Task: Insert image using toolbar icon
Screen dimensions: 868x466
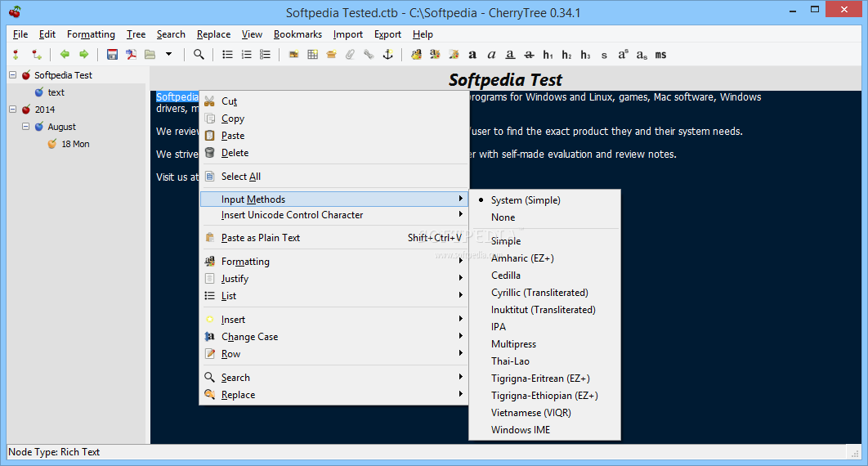Action: 294,54
